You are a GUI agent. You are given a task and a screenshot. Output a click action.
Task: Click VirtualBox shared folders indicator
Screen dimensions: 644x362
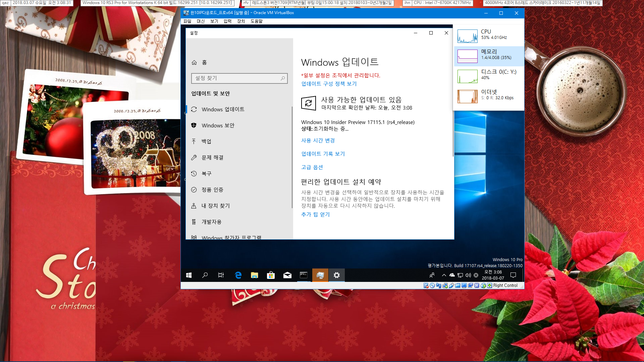coord(458,286)
